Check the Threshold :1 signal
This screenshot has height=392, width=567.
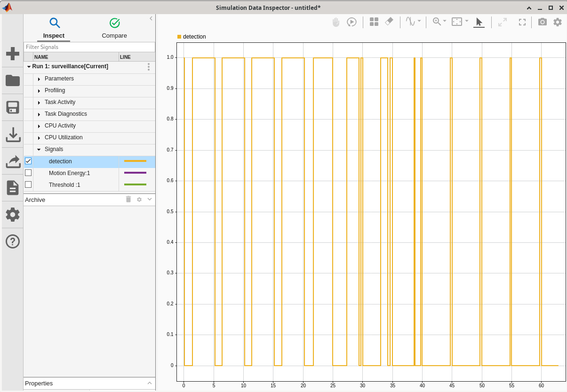coord(28,184)
